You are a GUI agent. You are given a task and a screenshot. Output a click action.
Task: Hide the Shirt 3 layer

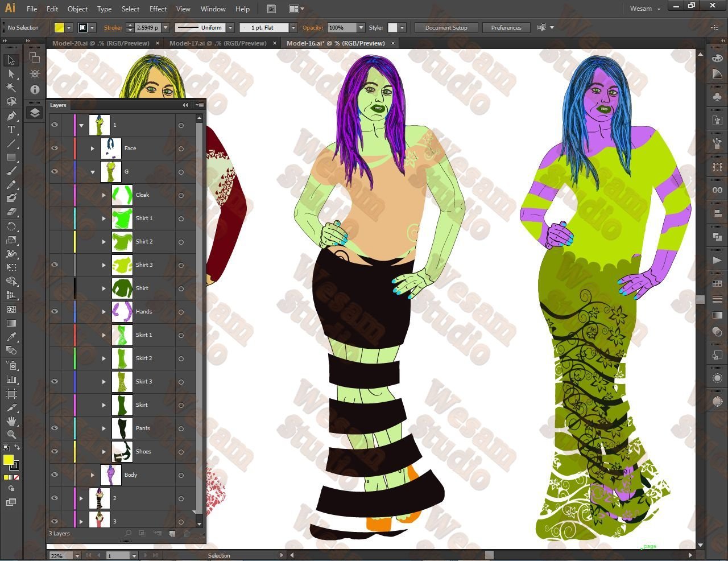pos(55,265)
